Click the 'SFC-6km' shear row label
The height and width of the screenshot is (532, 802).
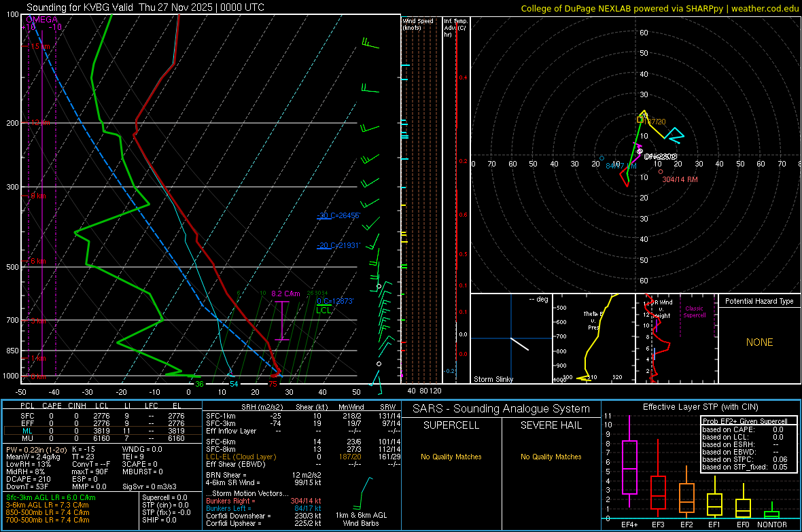221,442
